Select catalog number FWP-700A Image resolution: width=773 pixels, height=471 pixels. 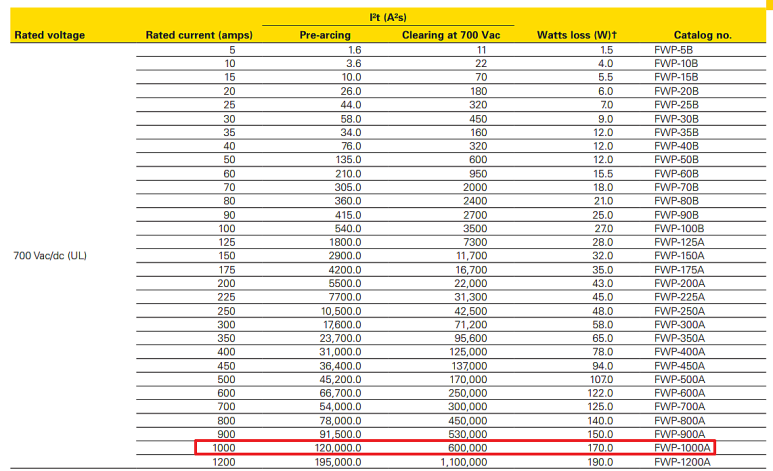click(x=679, y=407)
